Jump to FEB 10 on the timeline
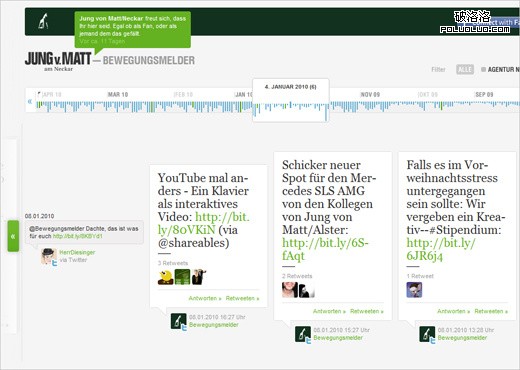The width and height of the screenshot is (520, 370). coord(183,94)
